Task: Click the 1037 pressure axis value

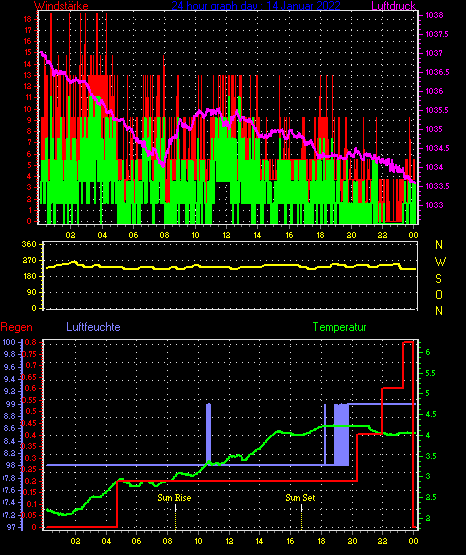Action: click(434, 53)
